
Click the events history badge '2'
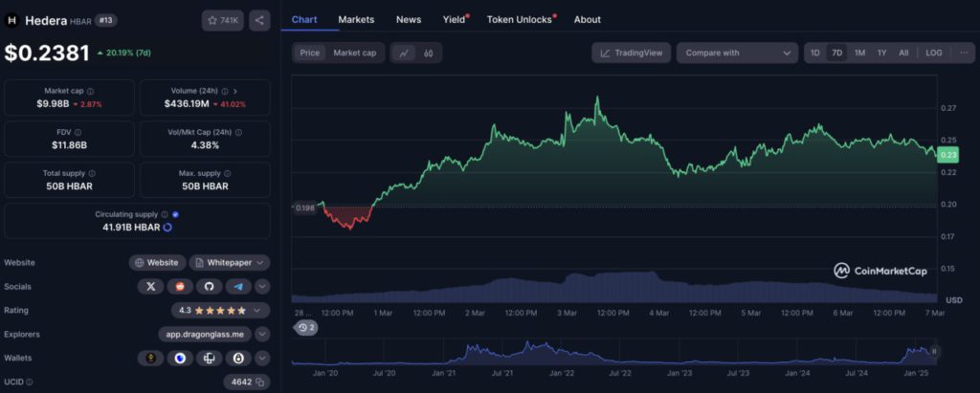305,327
